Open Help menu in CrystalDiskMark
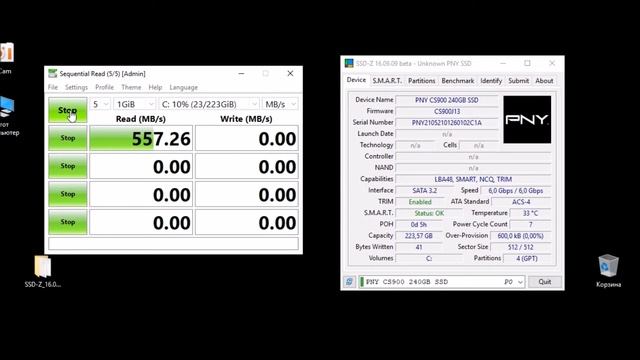Viewport: 640px width, 360px height. click(155, 87)
